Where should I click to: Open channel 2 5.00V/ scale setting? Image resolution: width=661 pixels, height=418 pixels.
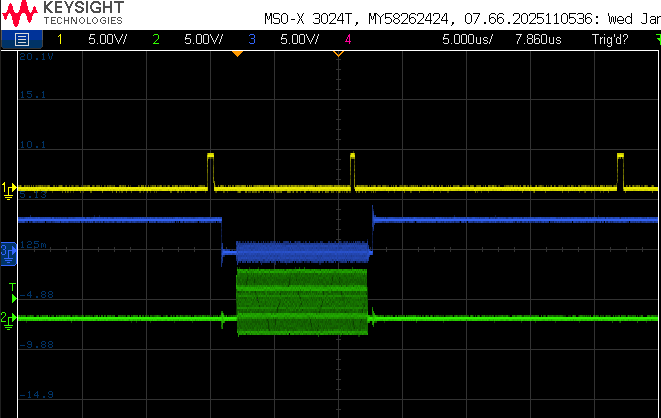coord(203,40)
